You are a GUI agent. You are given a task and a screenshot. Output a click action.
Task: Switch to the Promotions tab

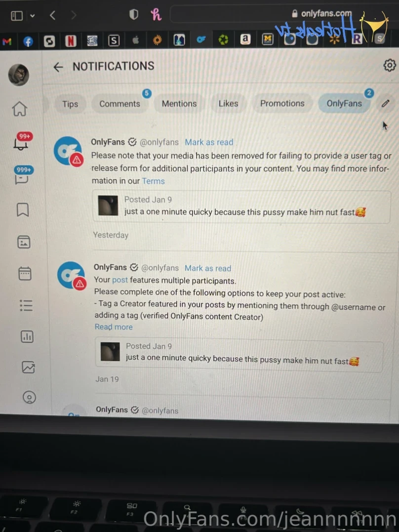282,103
